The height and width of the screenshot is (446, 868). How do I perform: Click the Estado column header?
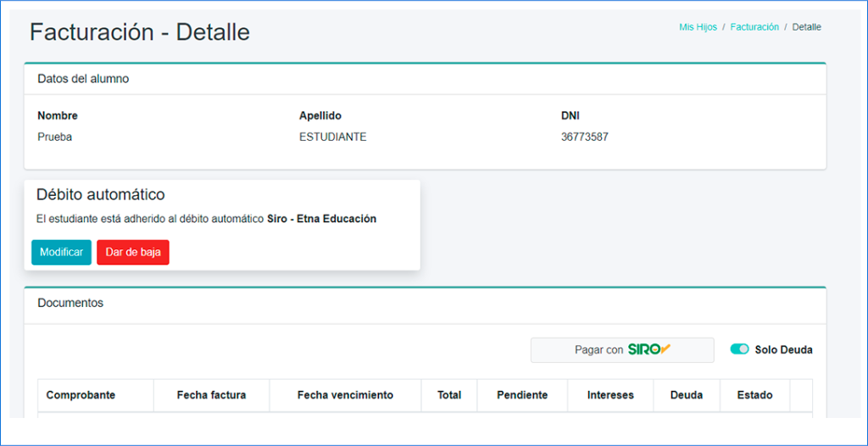[754, 395]
